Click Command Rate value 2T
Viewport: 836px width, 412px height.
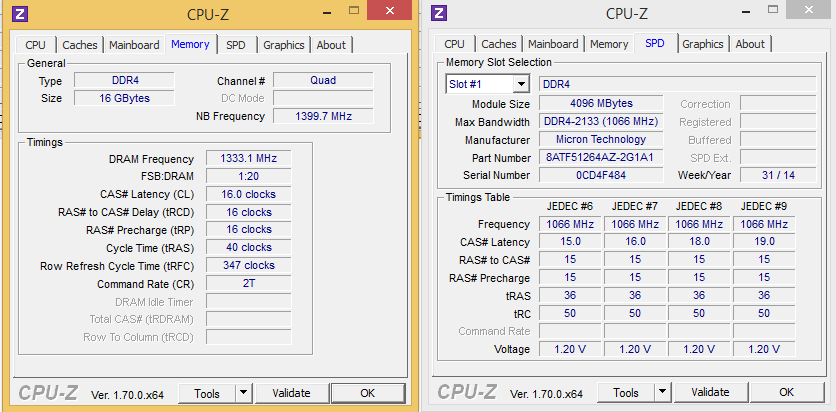click(x=248, y=283)
